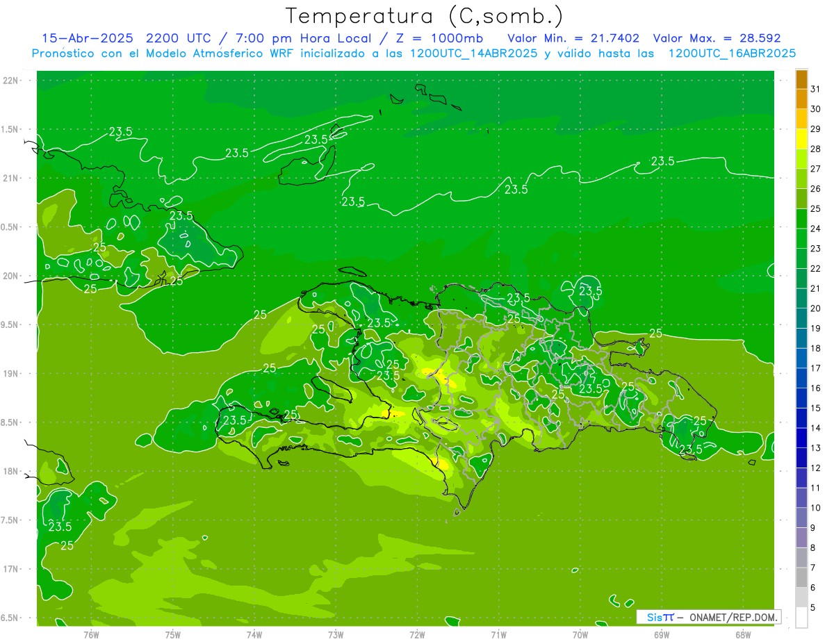Select the date text '15-Abr-2025'
This screenshot has height=644, width=834.
pos(88,38)
